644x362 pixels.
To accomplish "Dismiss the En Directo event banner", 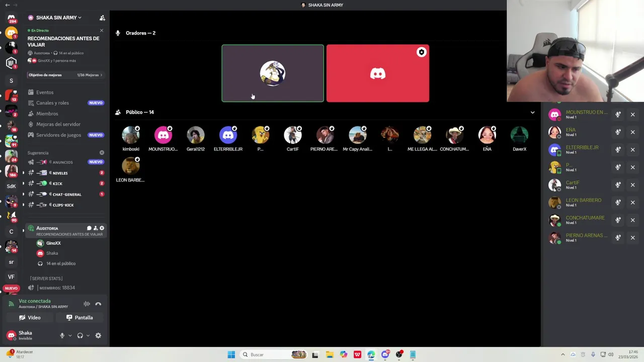I will tap(101, 31).
